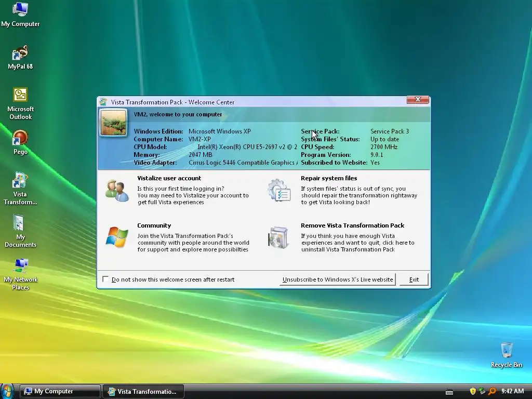The height and width of the screenshot is (399, 532).
Task: Close the Welcome Center window
Action: [418, 99]
